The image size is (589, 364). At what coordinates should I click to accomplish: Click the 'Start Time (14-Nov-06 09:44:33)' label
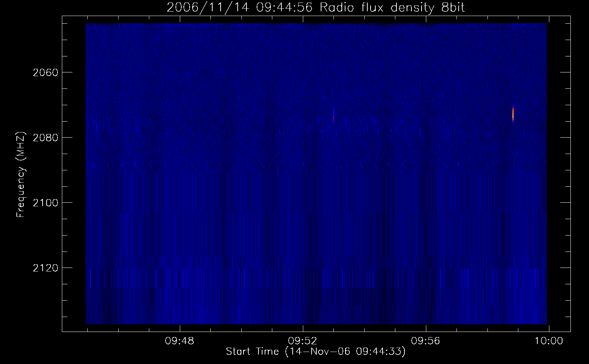(x=316, y=352)
